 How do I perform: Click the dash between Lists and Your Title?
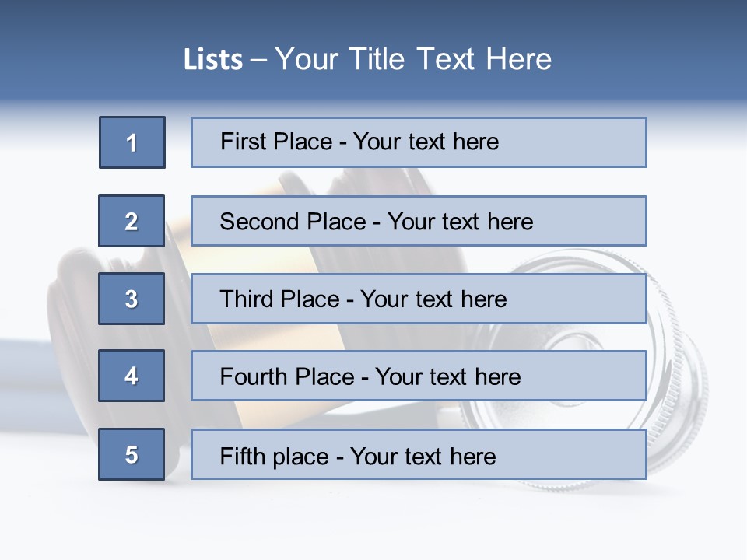point(258,60)
